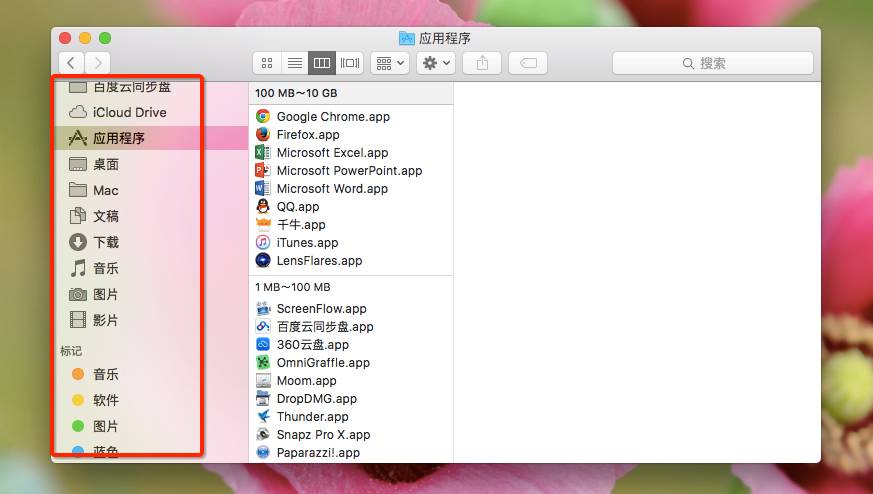Open the gear action menu
This screenshot has height=494, width=873.
436,63
